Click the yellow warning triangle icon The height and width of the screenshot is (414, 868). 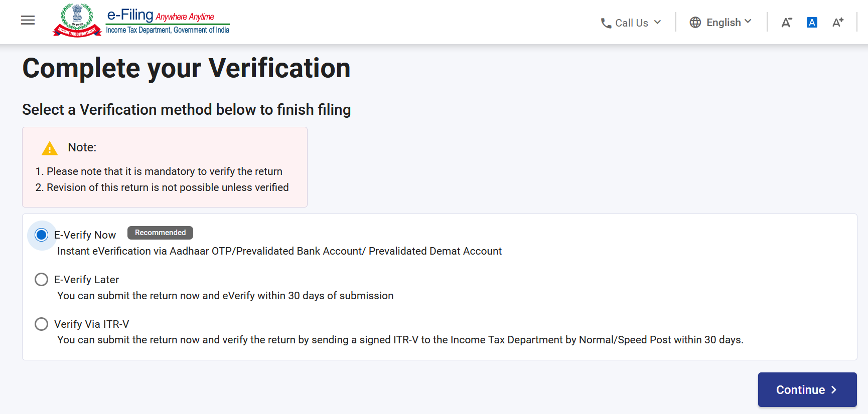(50, 148)
